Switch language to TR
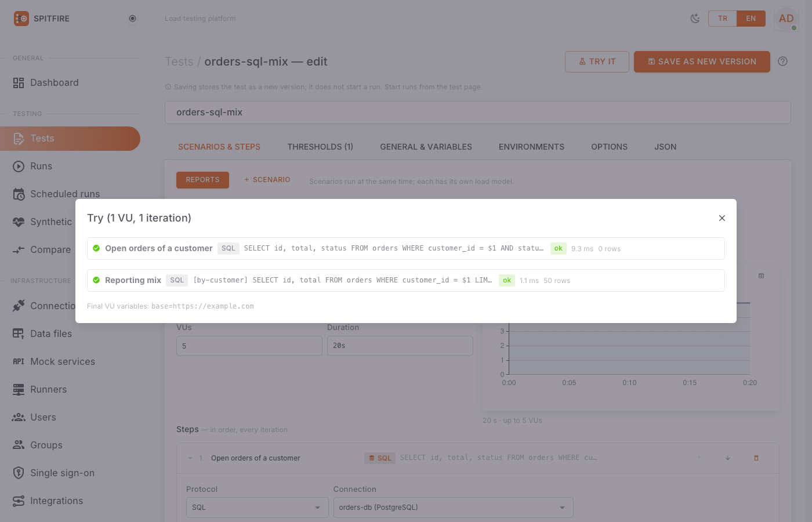Image resolution: width=812 pixels, height=522 pixels. click(x=723, y=19)
